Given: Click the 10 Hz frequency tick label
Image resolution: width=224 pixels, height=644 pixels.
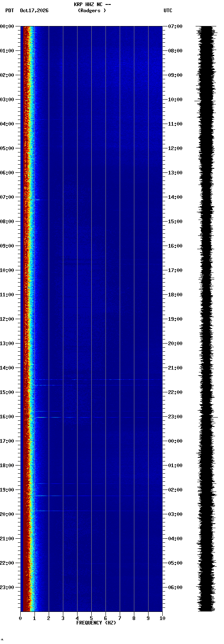Looking at the screenshot, I should [162, 618].
